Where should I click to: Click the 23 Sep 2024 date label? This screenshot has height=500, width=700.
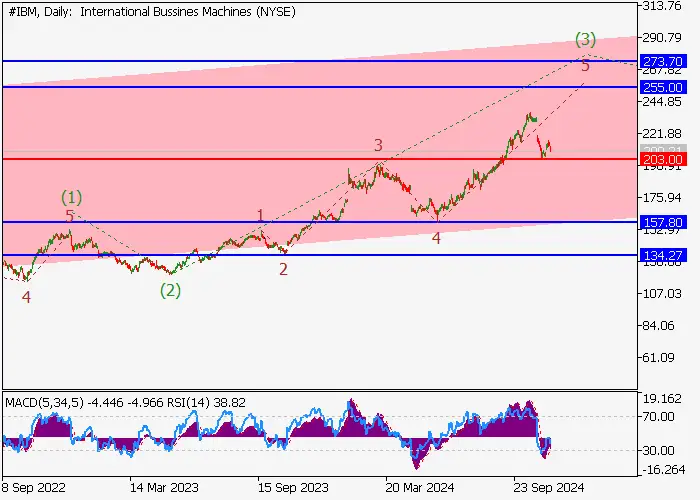click(x=549, y=488)
